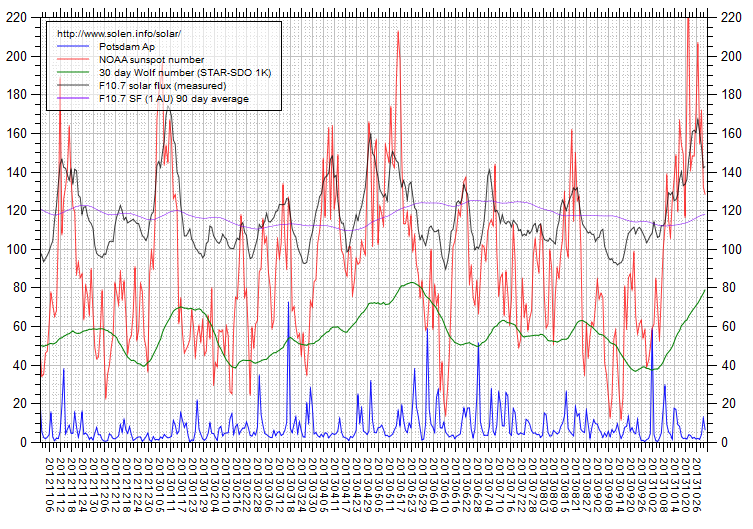Click the date label 20130318
Screen dimensions: 753x529
point(291,485)
